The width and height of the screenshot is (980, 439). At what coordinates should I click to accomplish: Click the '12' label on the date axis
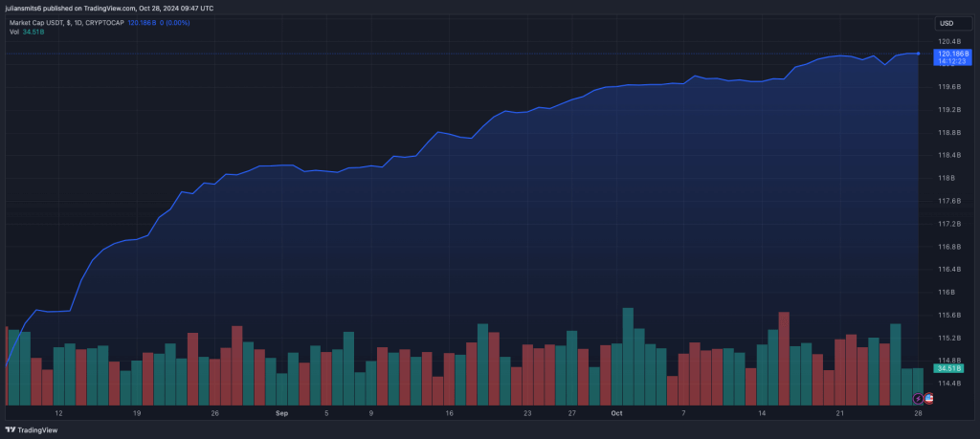pos(58,413)
